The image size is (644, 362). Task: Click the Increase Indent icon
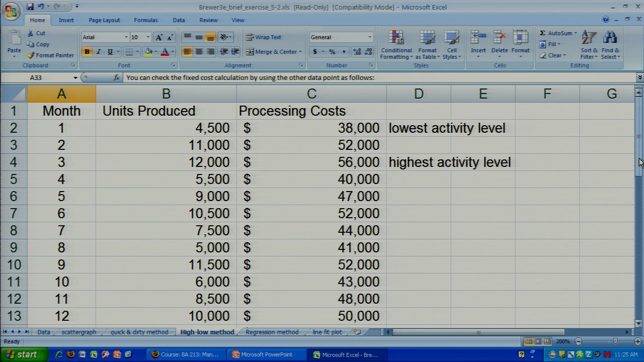coord(234,52)
